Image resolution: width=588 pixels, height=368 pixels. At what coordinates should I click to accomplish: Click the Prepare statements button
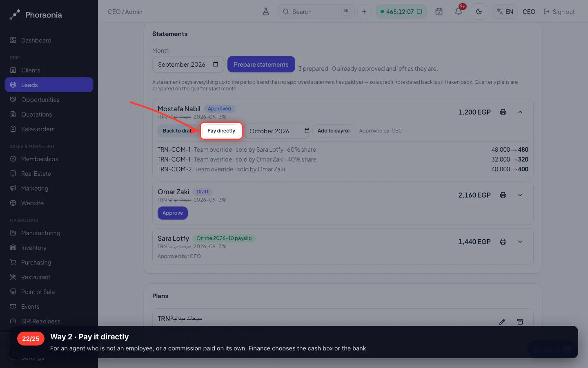(261, 64)
